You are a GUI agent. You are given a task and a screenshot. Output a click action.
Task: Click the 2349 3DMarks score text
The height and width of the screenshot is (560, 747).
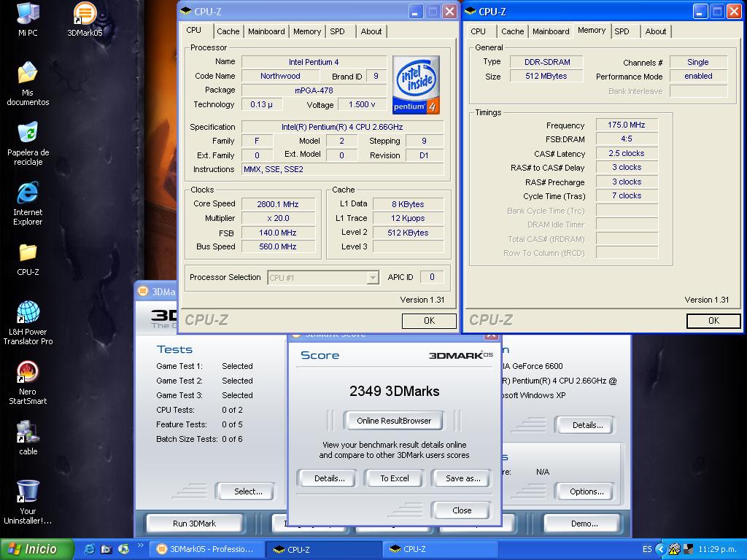pos(395,391)
